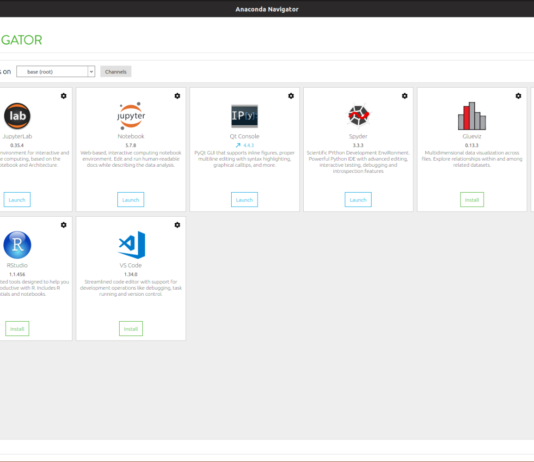534x462 pixels.
Task: Click the RStudio blue R logo
Action: 17,245
